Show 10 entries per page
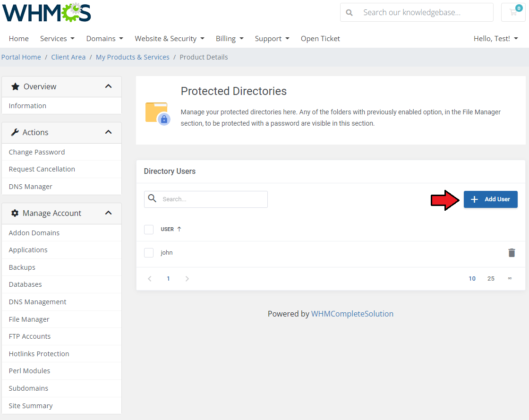The width and height of the screenshot is (529, 420). click(472, 279)
